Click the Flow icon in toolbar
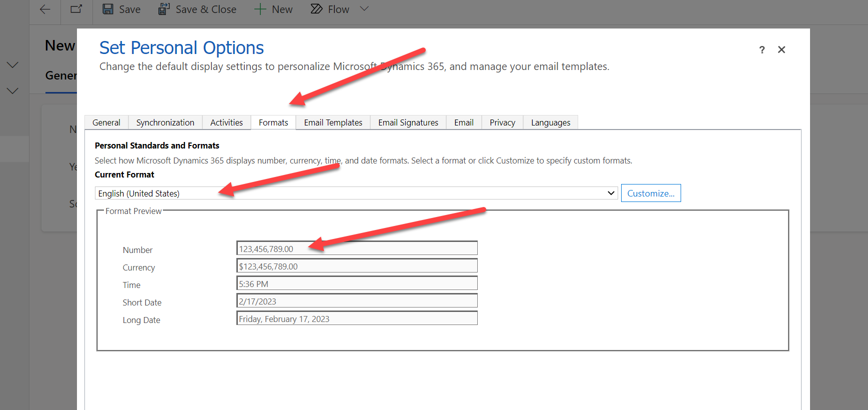Image resolution: width=868 pixels, height=410 pixels. pos(317,9)
